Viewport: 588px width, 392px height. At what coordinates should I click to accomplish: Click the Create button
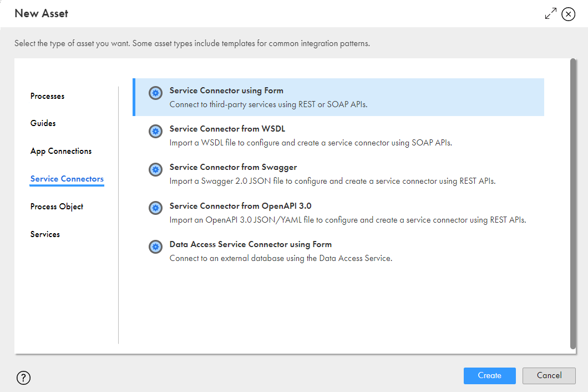(x=489, y=375)
